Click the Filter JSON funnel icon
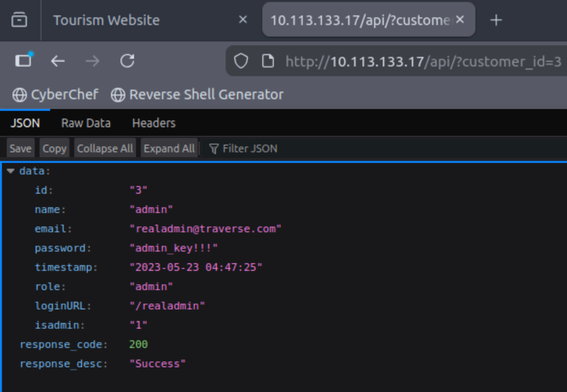The image size is (567, 392). tap(213, 148)
